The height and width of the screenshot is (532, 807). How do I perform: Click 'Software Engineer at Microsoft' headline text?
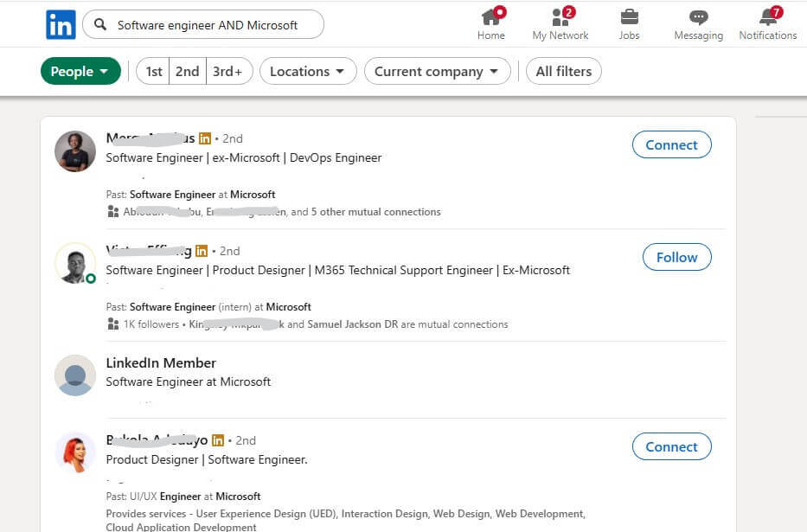tap(188, 381)
